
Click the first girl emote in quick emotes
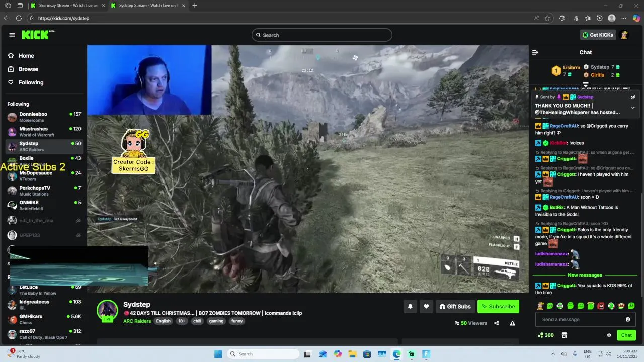click(x=540, y=306)
